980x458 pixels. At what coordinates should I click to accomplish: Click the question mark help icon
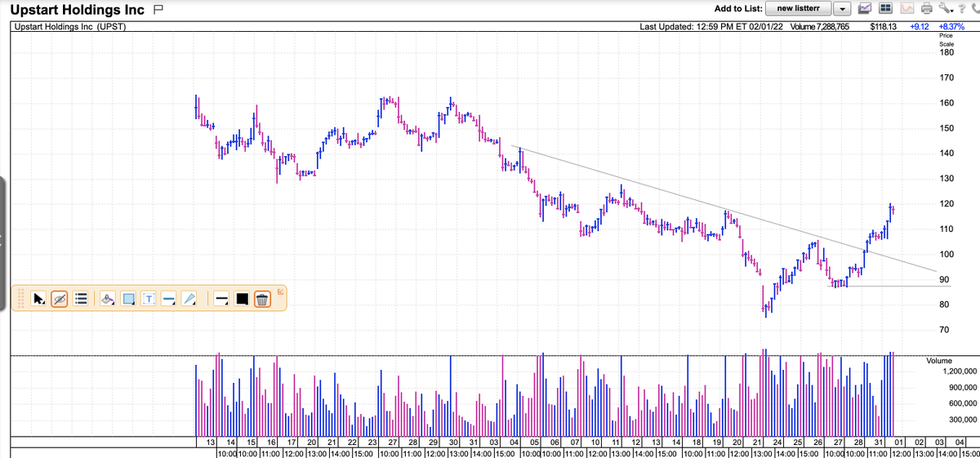[963, 8]
